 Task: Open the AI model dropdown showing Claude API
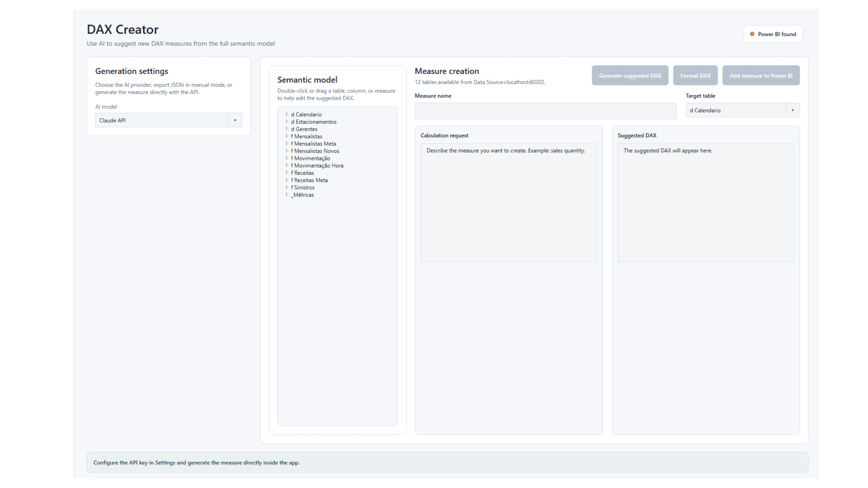(x=169, y=120)
